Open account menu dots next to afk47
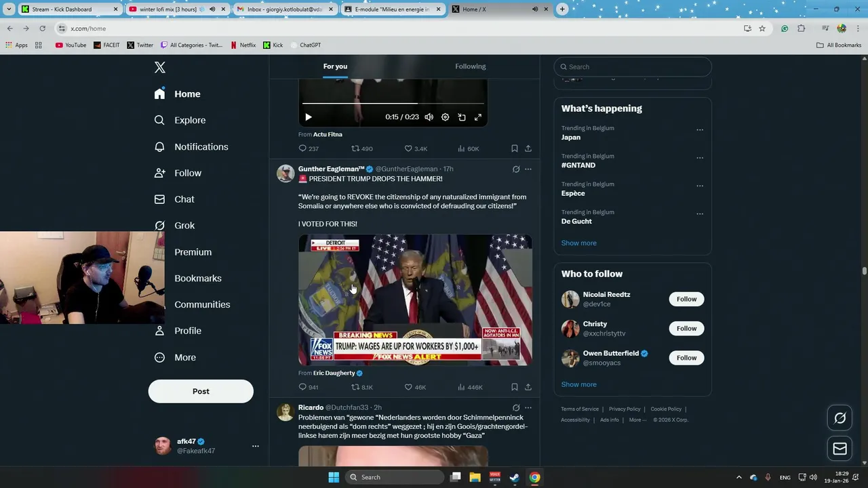Viewport: 868px width, 488px height. 255,446
